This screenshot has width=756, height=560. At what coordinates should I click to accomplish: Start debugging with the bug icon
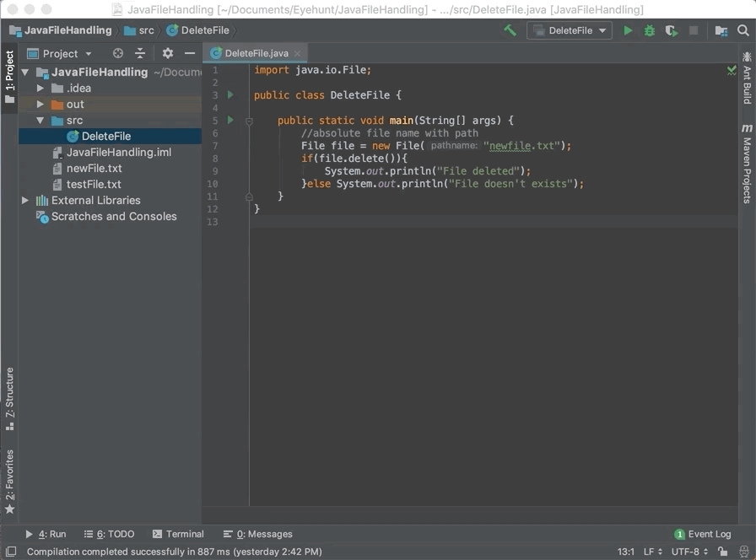(650, 31)
